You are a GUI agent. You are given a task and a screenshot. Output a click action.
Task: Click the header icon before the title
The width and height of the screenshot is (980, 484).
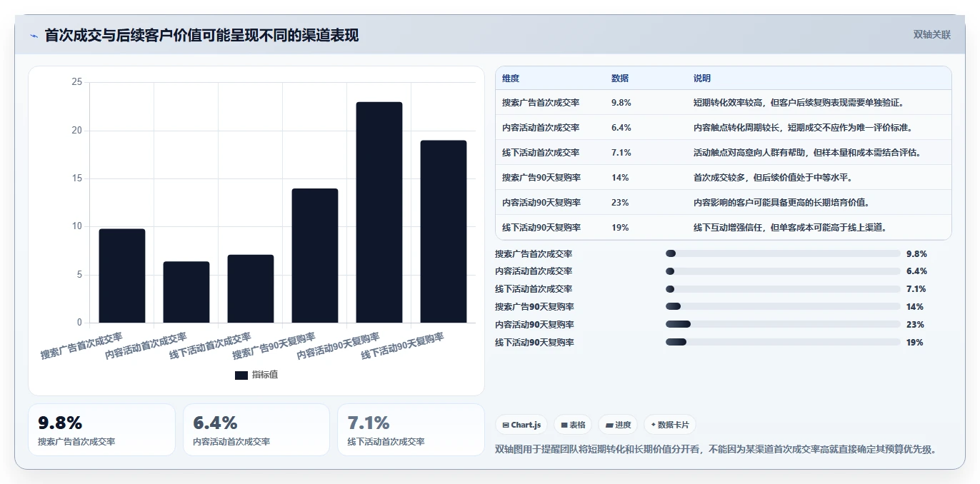pos(34,36)
